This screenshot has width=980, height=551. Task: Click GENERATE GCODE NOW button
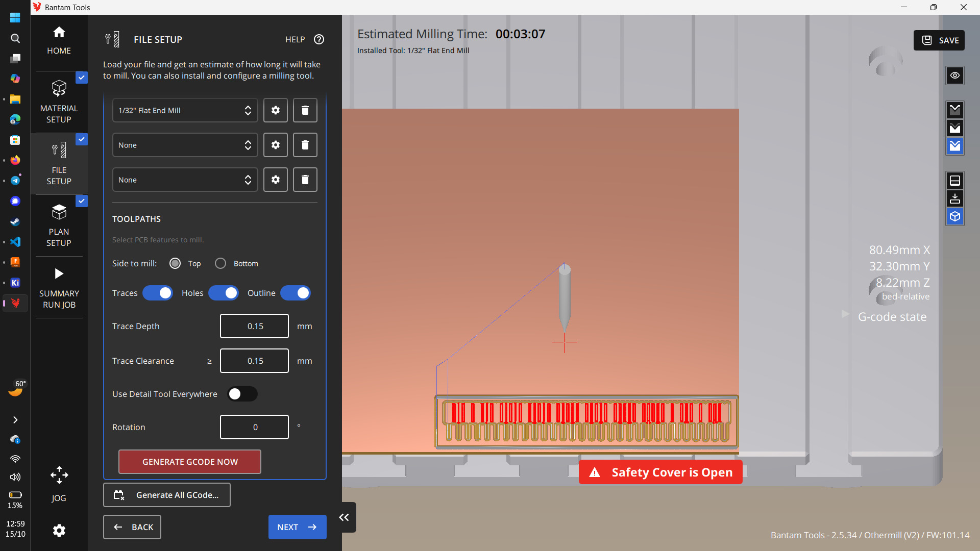click(x=190, y=462)
